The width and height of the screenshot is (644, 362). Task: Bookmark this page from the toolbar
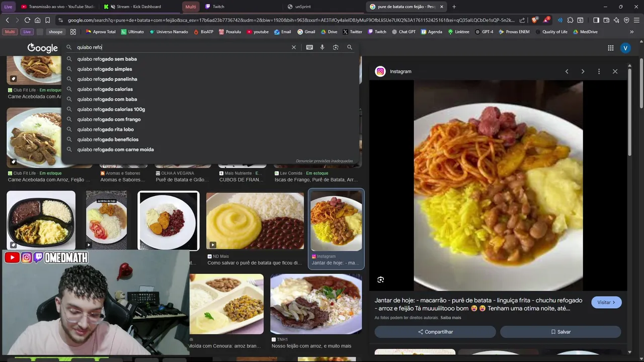click(47, 20)
